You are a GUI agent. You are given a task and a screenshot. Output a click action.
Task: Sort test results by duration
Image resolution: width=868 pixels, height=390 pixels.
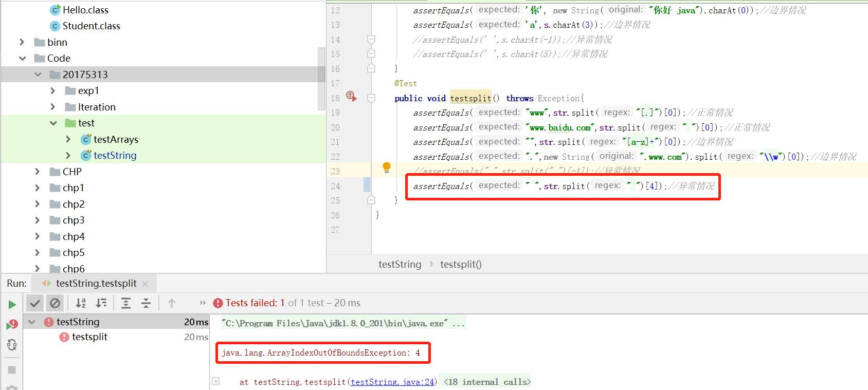(101, 303)
